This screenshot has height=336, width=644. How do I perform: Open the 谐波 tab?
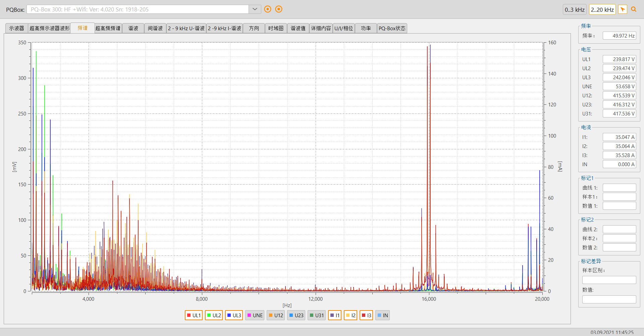pos(133,28)
